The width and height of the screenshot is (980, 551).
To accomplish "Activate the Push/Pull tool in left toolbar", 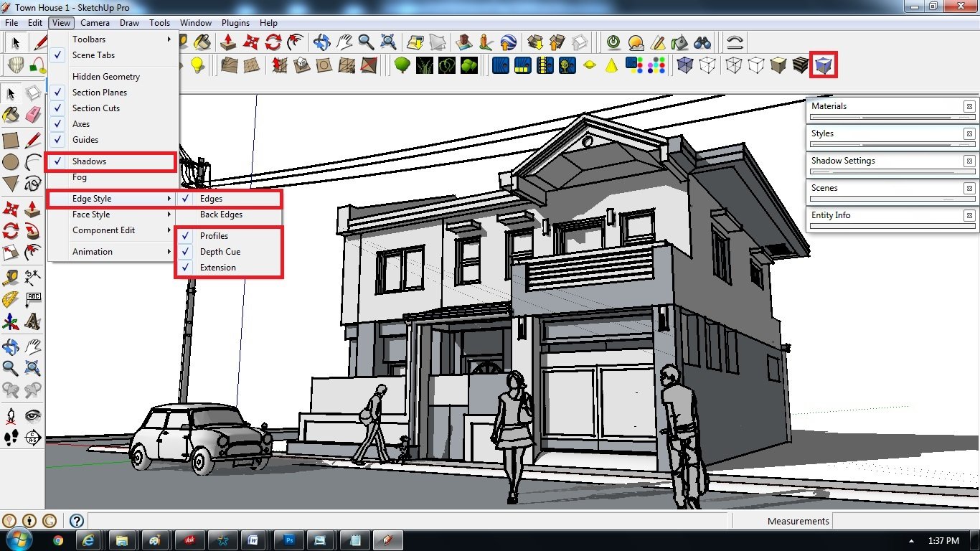I will coord(33,209).
